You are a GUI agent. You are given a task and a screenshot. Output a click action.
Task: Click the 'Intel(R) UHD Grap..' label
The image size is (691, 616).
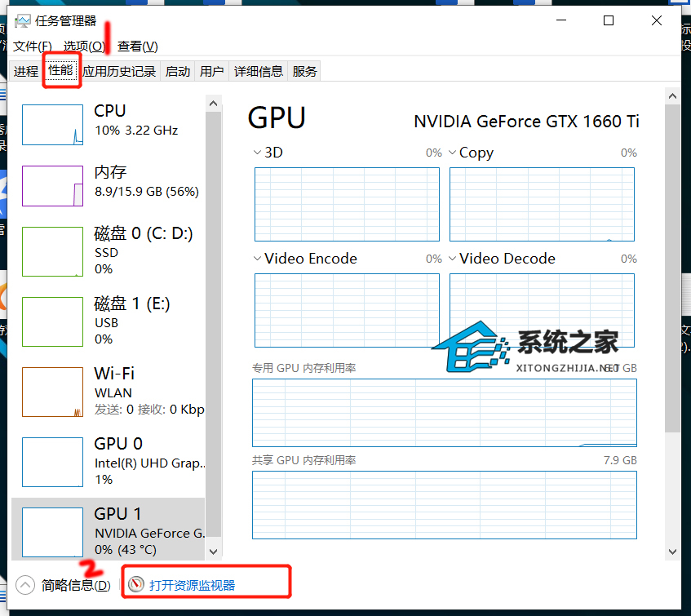tap(150, 463)
